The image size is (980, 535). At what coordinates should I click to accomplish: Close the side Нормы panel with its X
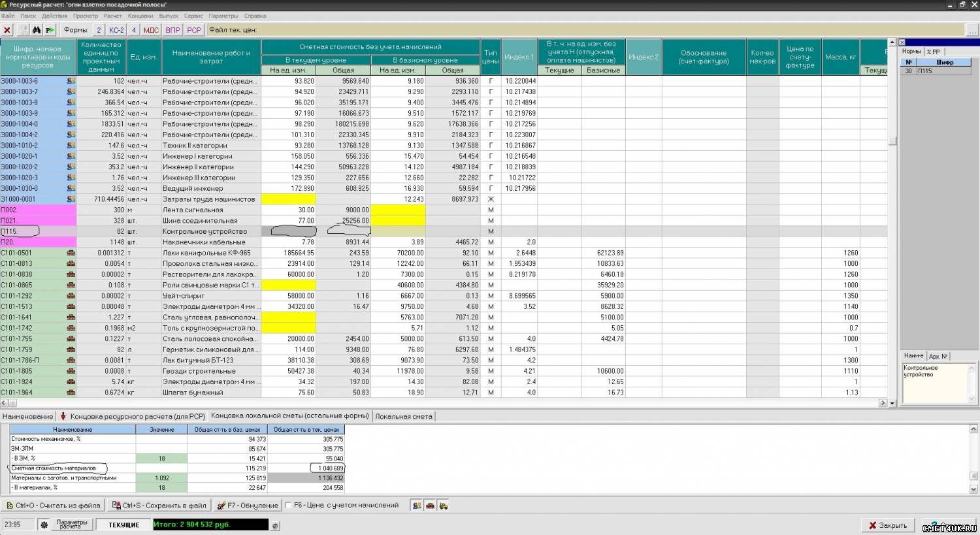pyautogui.click(x=902, y=42)
